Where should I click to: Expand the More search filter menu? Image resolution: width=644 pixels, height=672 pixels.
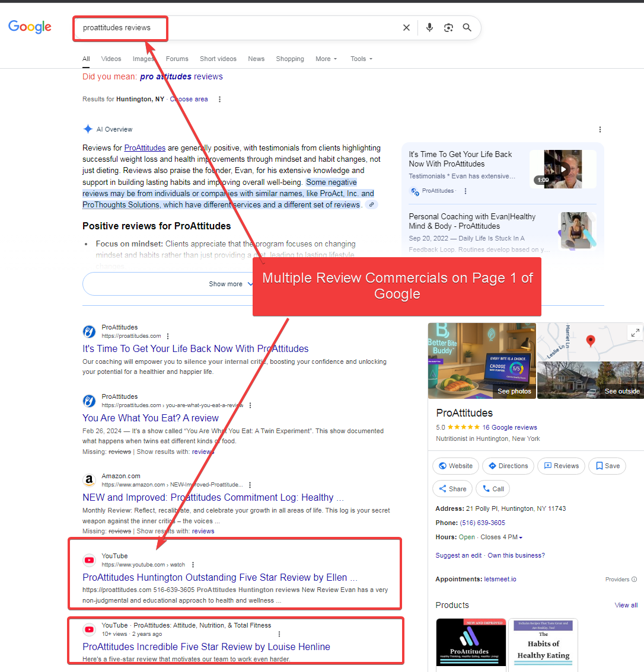pos(326,59)
